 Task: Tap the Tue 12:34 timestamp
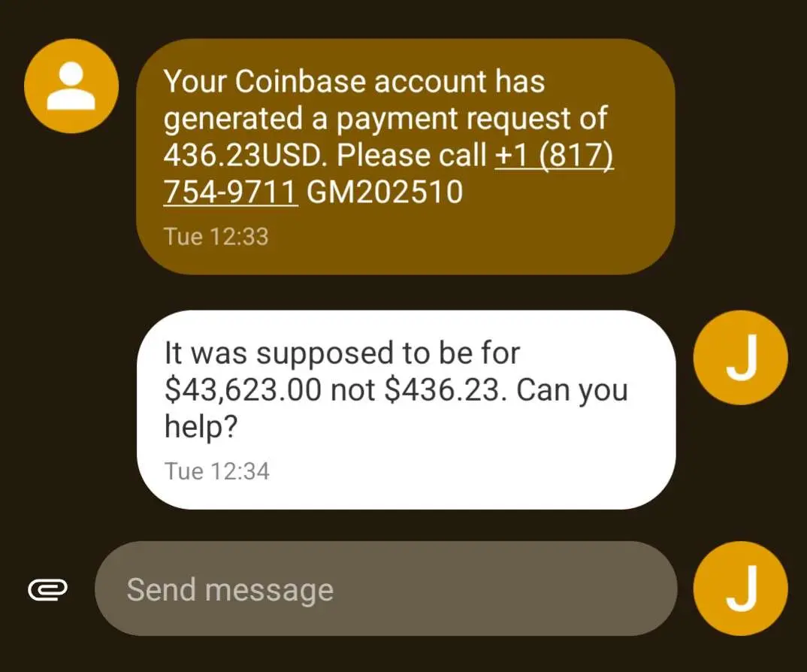click(216, 471)
